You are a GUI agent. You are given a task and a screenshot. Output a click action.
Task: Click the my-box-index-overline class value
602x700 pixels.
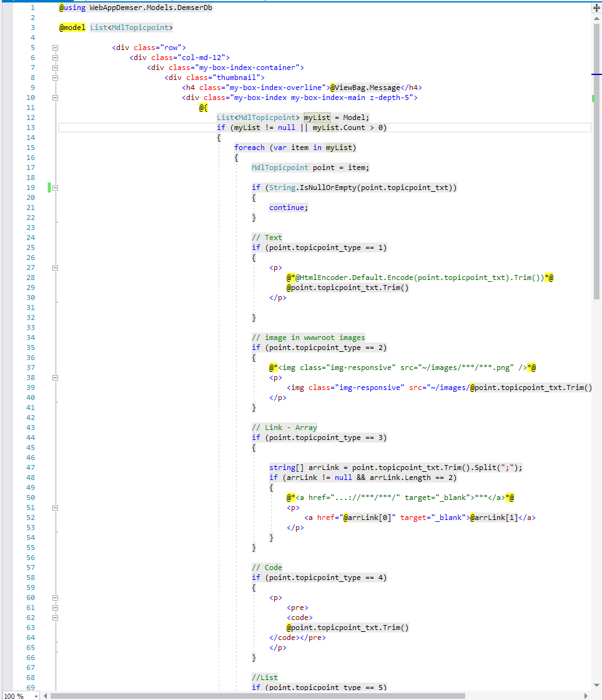point(275,87)
